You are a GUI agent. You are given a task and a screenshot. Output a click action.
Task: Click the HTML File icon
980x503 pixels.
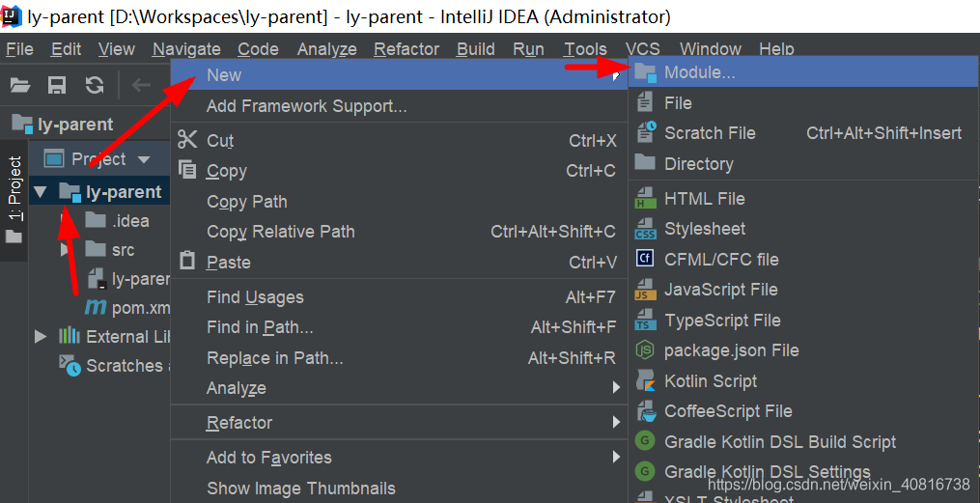coord(645,199)
